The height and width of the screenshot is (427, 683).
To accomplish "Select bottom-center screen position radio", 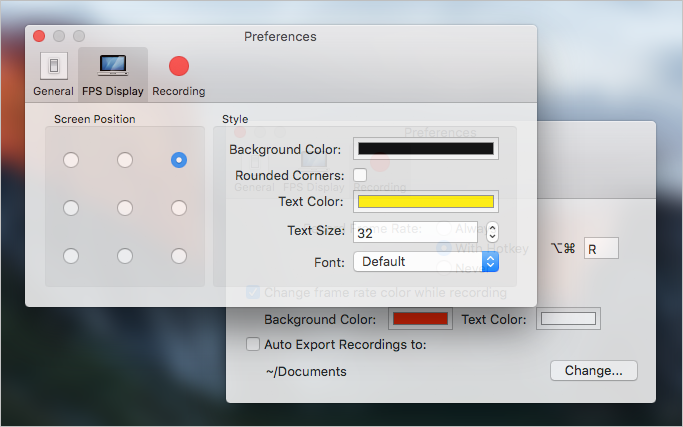I will point(125,256).
